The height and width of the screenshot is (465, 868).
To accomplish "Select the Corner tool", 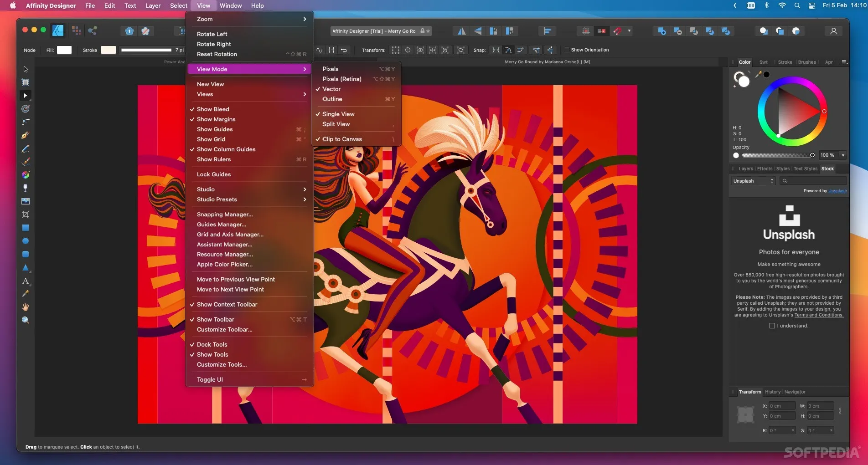I will tap(26, 122).
